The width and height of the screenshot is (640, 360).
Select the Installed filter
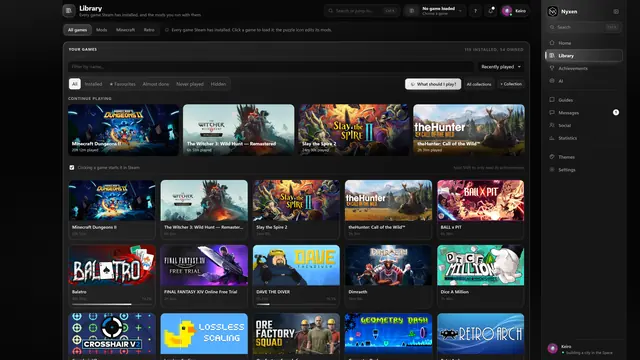[x=93, y=84]
